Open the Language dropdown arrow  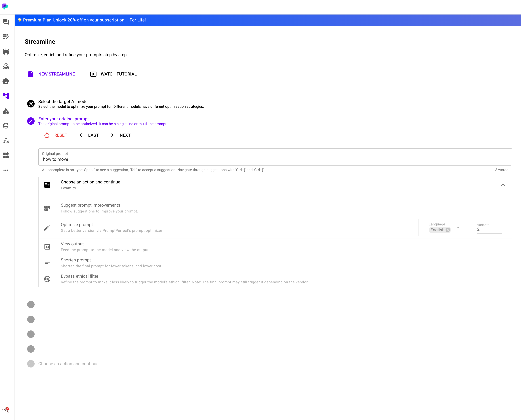(x=458, y=228)
